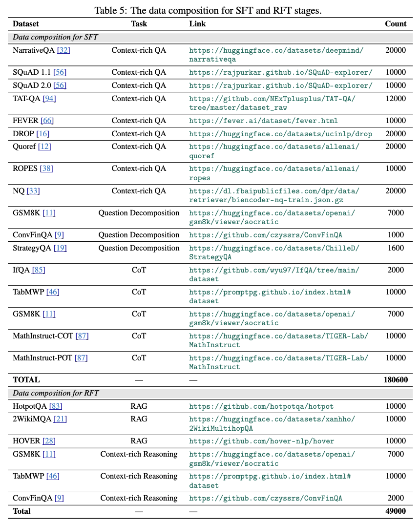Click citation [33] next to NQ
The height and width of the screenshot is (524, 420).
point(34,191)
